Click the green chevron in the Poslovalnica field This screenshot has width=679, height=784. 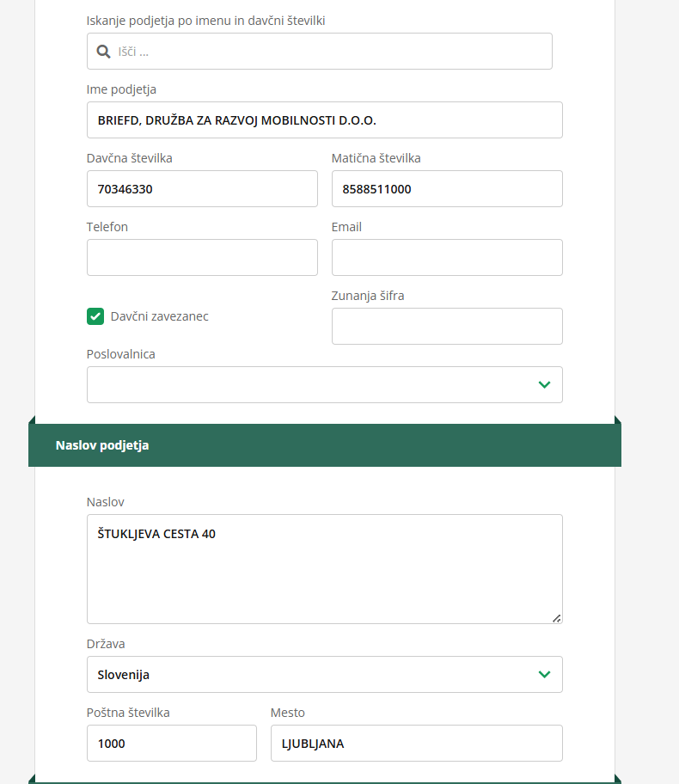544,385
